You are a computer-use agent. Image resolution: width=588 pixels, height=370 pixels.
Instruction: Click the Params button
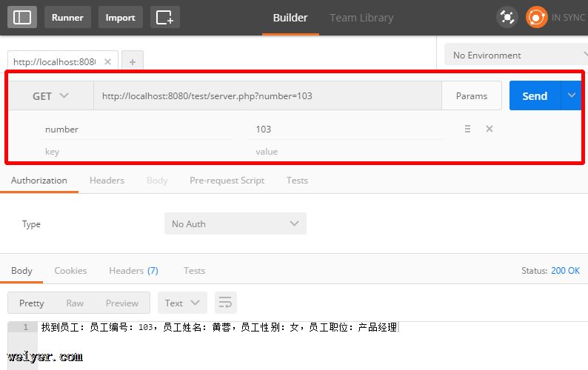coord(472,96)
